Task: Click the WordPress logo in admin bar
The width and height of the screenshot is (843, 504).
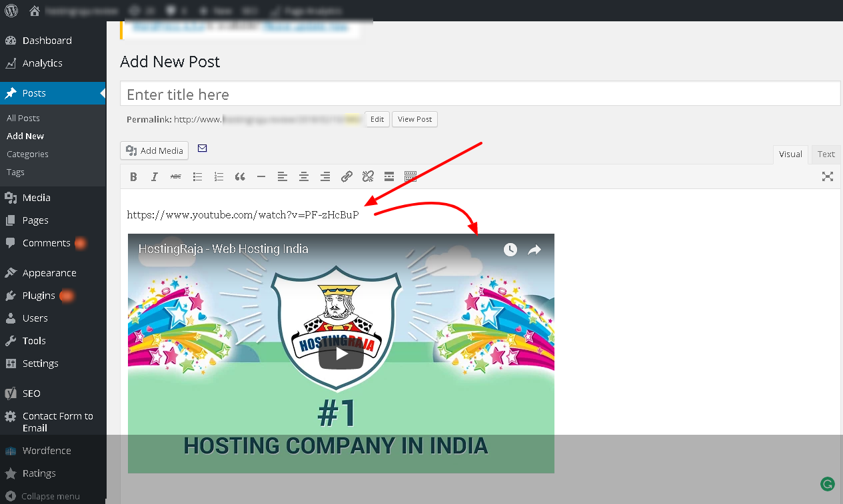Action: [11, 11]
